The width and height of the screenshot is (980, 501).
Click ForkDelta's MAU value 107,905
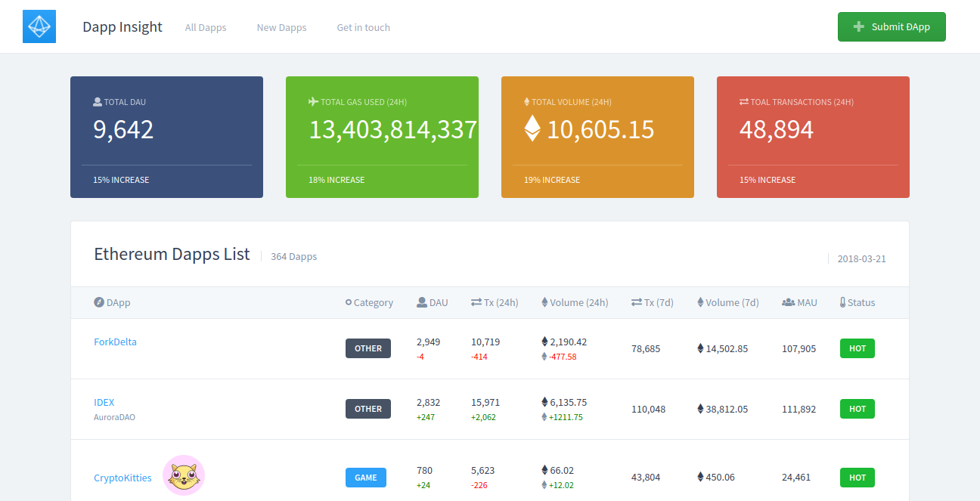tap(799, 349)
